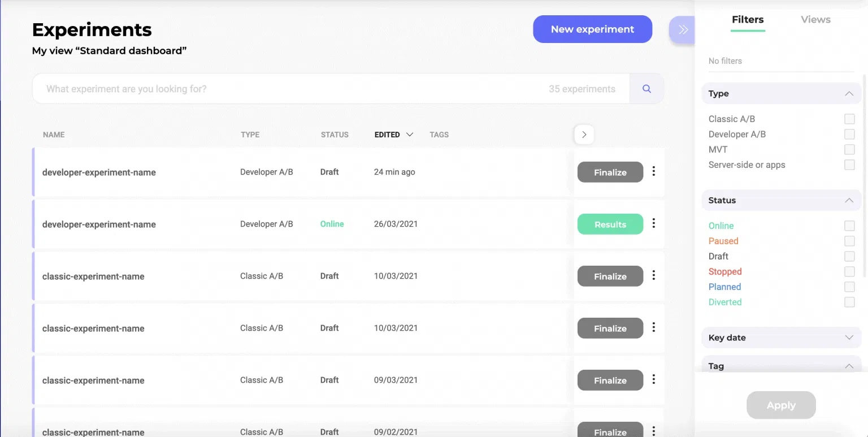Tick Server-side or apps filter
The width and height of the screenshot is (868, 437).
coord(849,165)
